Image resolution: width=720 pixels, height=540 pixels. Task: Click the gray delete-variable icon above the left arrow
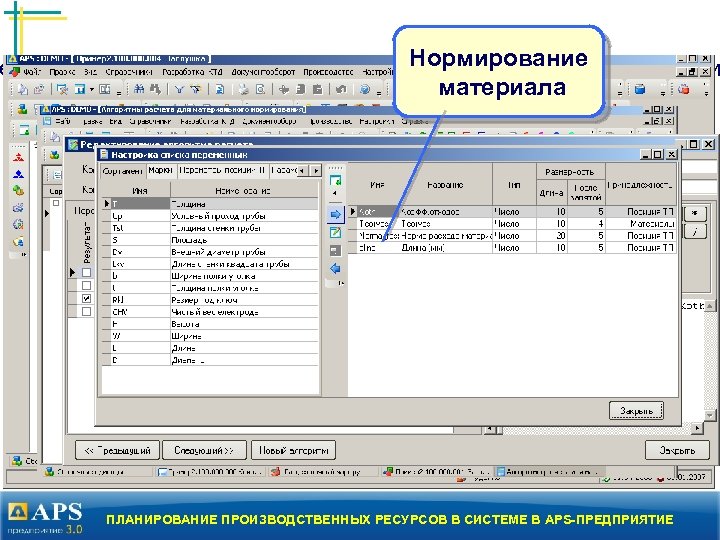pos(336,251)
